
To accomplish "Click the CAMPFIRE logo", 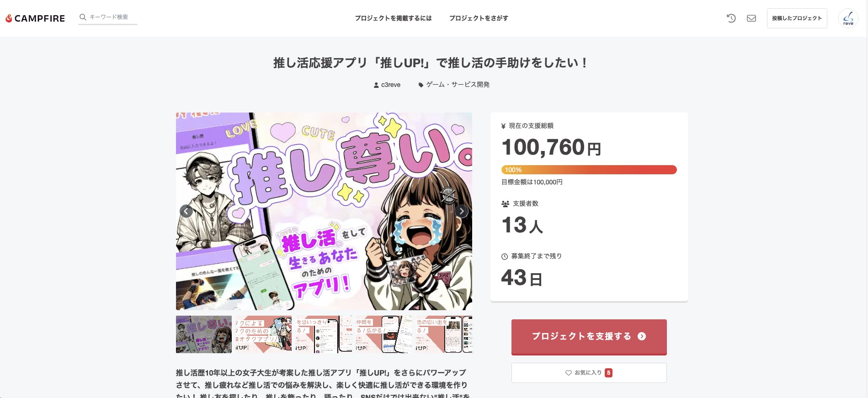I will (x=35, y=18).
